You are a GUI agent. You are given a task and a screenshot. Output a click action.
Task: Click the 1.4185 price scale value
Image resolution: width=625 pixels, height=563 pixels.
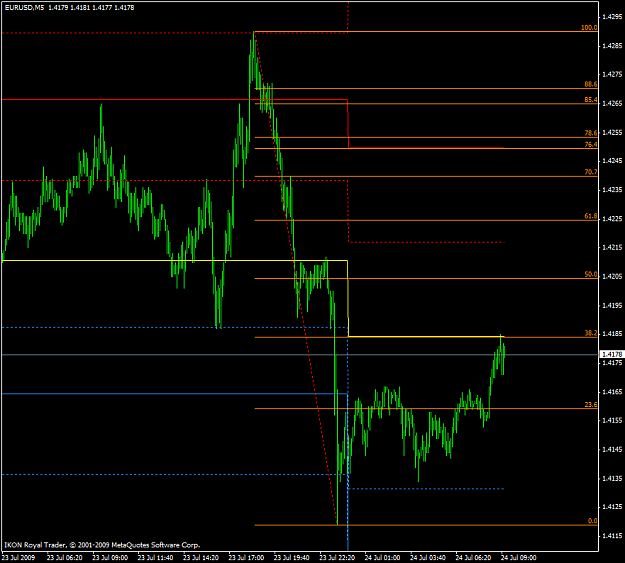(x=612, y=334)
